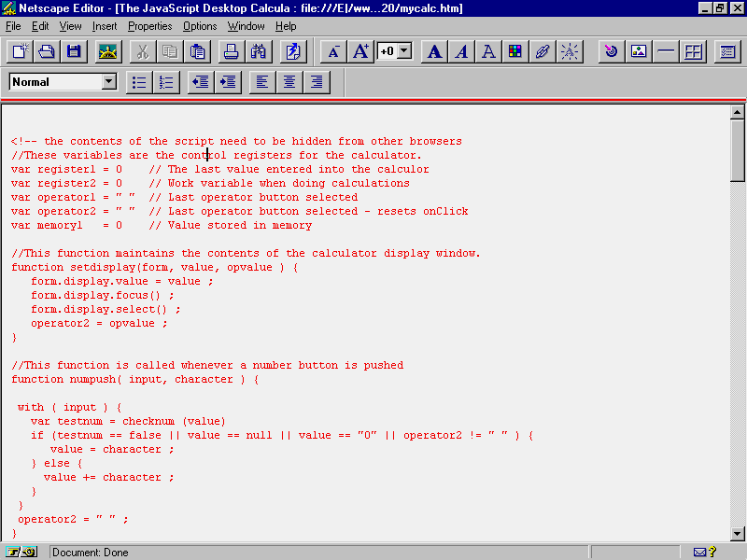Print the document via printer icon
This screenshot has width=747, height=560.
(231, 51)
